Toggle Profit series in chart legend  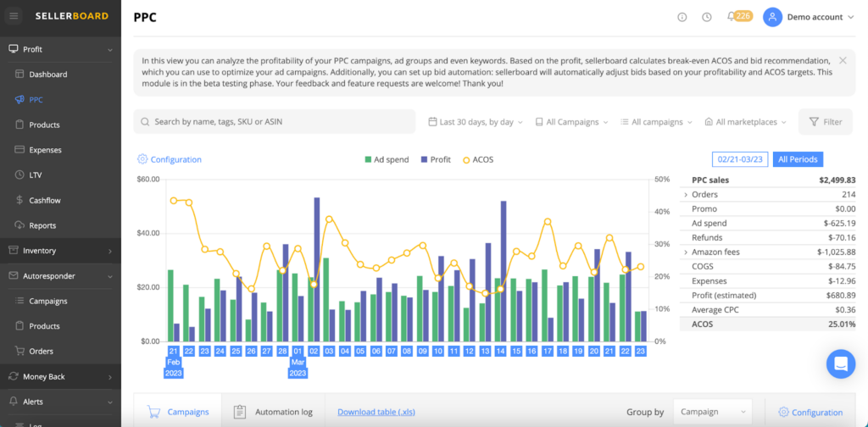point(435,159)
